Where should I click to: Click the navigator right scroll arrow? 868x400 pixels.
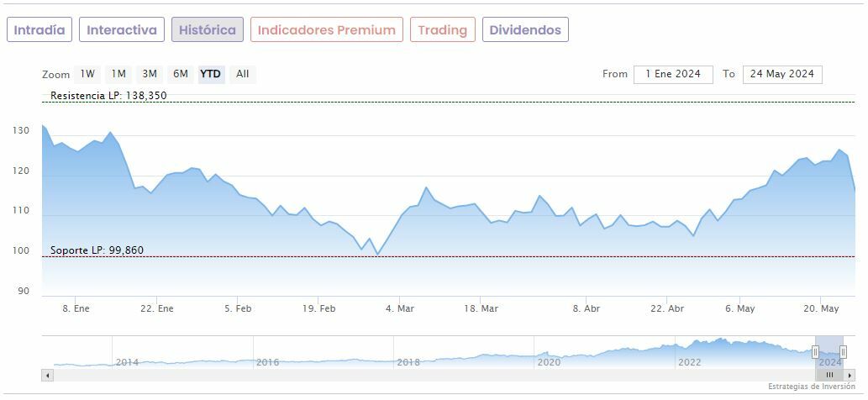[x=850, y=375]
